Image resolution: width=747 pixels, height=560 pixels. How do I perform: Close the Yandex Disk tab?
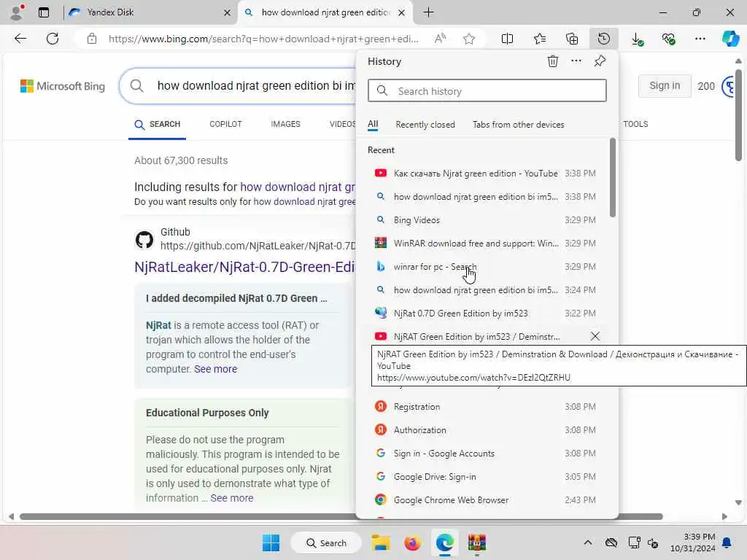coord(228,13)
